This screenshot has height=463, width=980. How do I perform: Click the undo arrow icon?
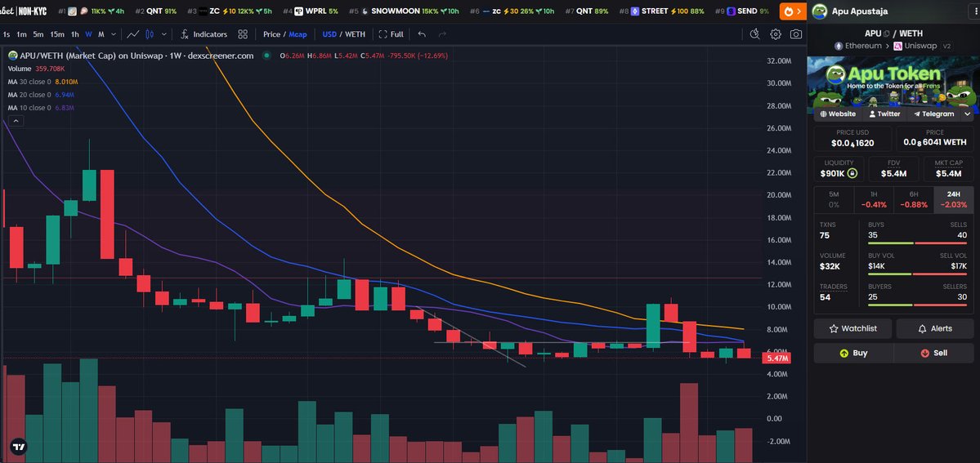[x=422, y=34]
